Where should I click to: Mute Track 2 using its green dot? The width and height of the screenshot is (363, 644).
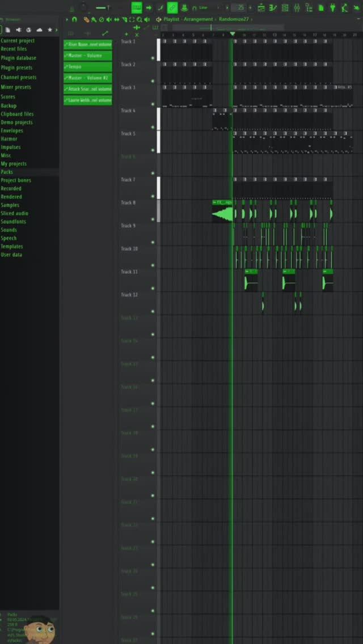[153, 81]
